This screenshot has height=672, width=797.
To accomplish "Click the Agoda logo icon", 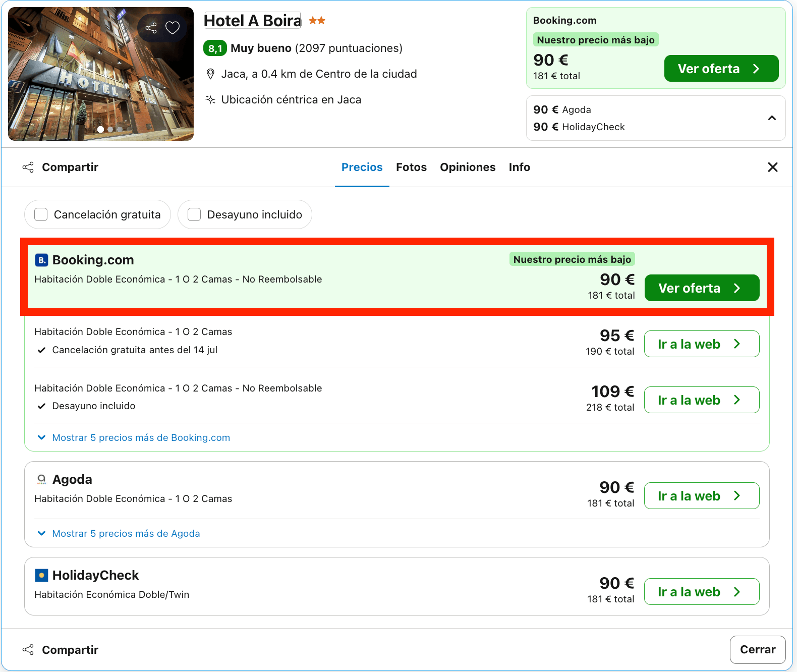I will pyautogui.click(x=41, y=479).
